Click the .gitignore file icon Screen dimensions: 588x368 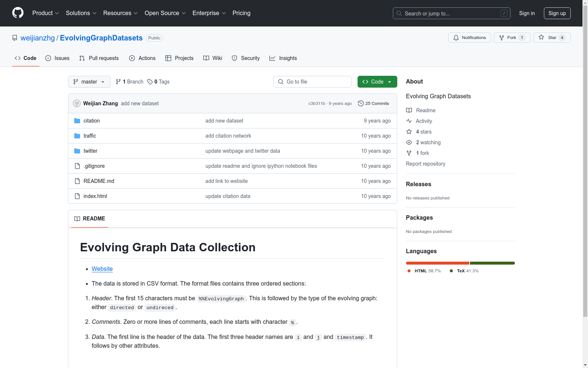(x=77, y=166)
